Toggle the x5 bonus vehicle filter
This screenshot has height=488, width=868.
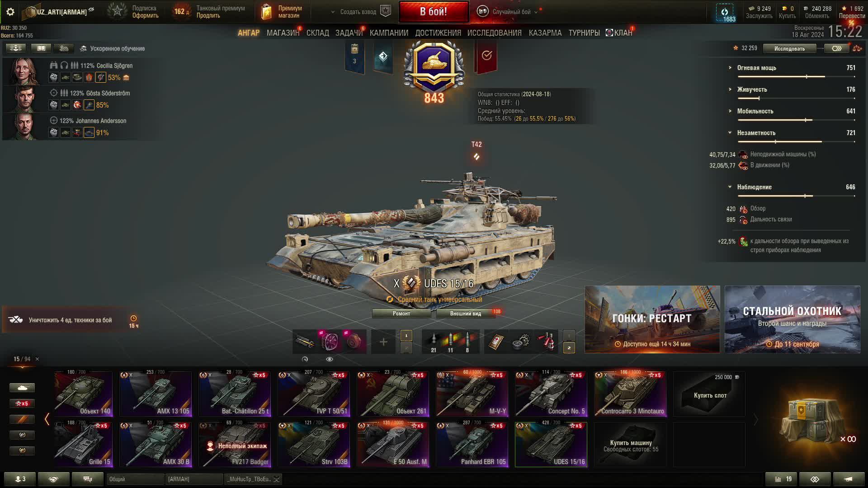tap(22, 404)
